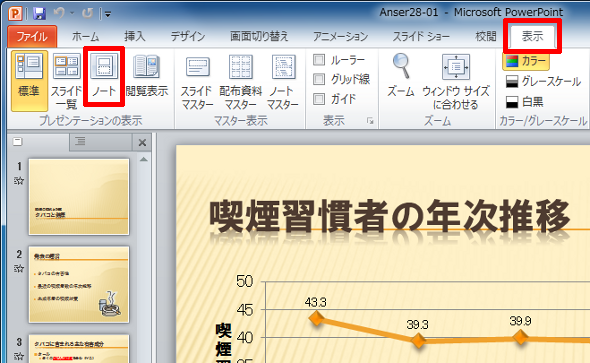Open the ズーム magnifier dialog
The width and height of the screenshot is (590, 363).
click(401, 76)
